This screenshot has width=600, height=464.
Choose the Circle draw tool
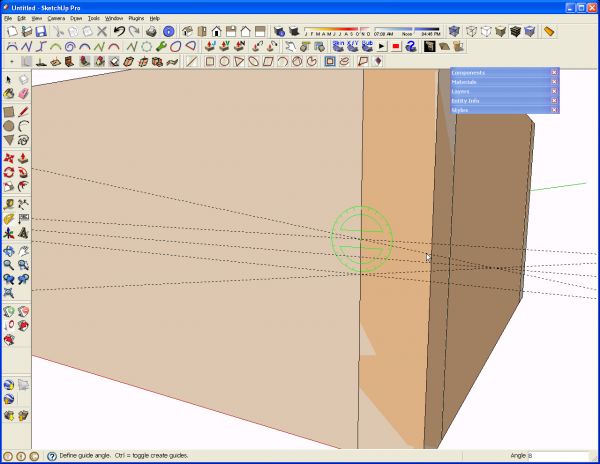pos(9,126)
